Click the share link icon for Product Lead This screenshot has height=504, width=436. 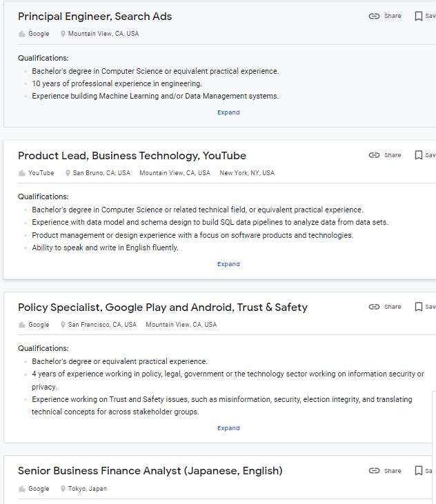[375, 155]
